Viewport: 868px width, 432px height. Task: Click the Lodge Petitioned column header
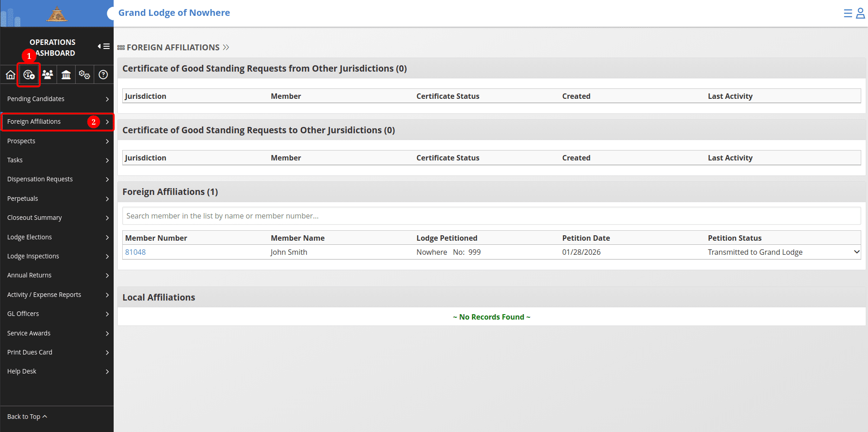(447, 238)
